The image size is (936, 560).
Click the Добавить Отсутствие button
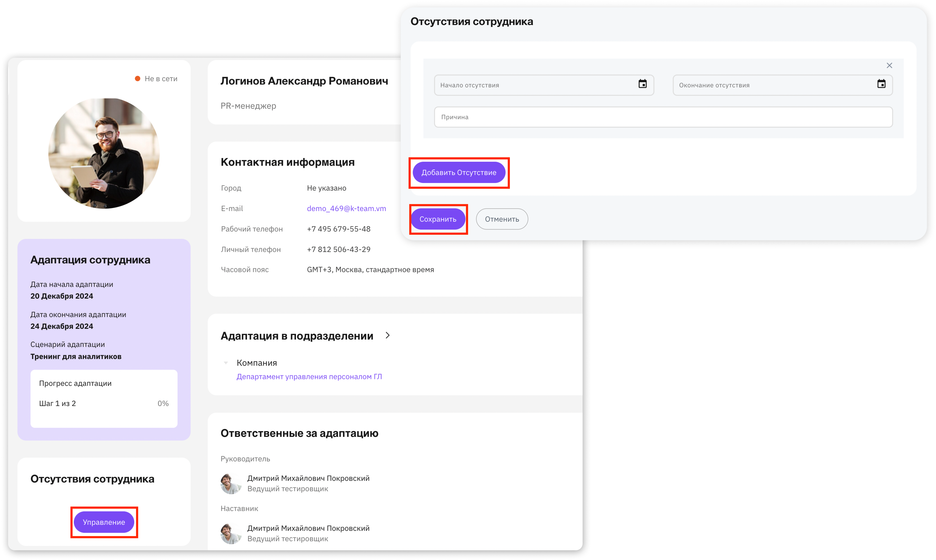click(x=459, y=172)
